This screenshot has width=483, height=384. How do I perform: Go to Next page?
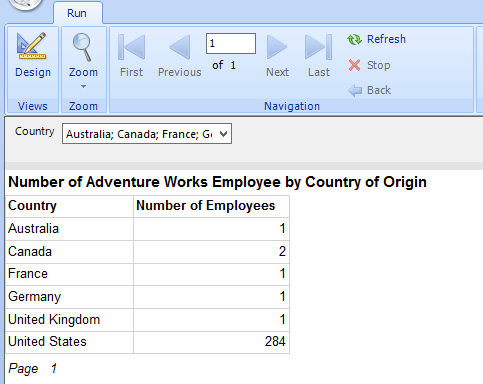tap(277, 55)
